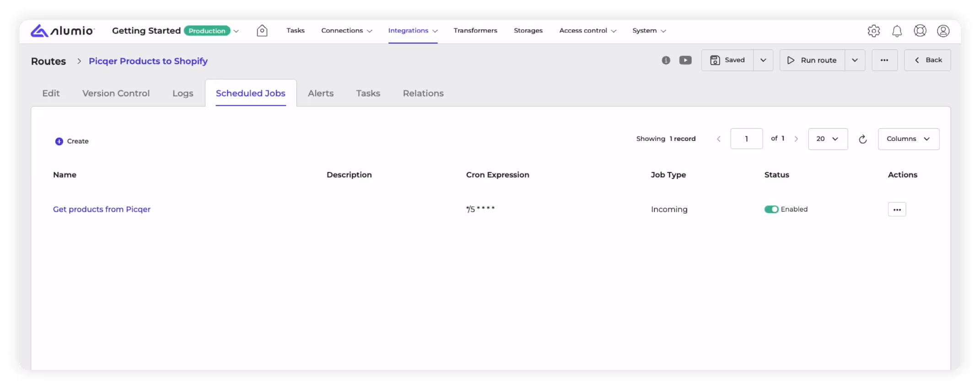This screenshot has height=390, width=980.
Task: Expand the Getting Started environment selector
Action: (236, 31)
